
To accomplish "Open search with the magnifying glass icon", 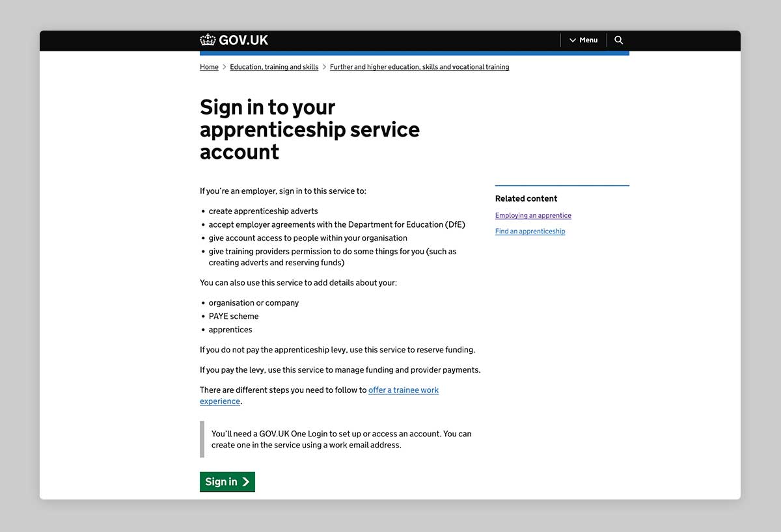I will pyautogui.click(x=618, y=40).
